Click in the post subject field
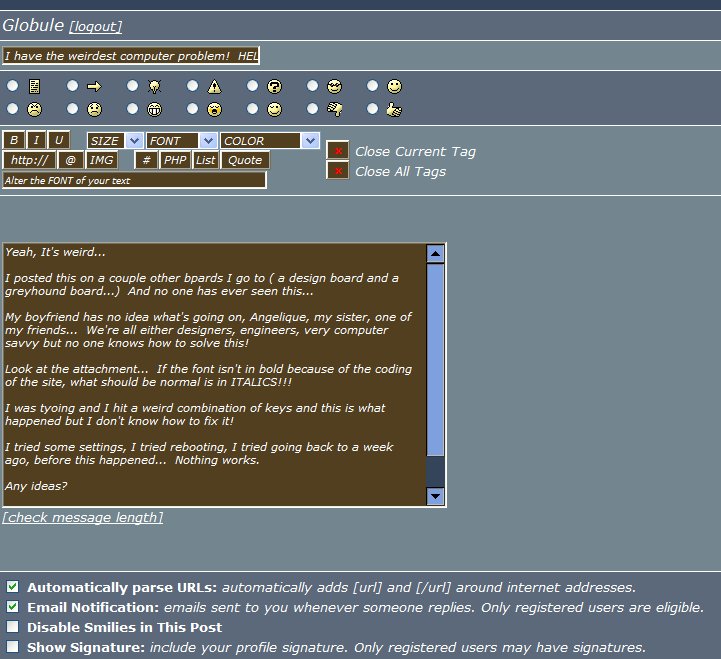Screen dimensions: 721x659 coord(130,56)
